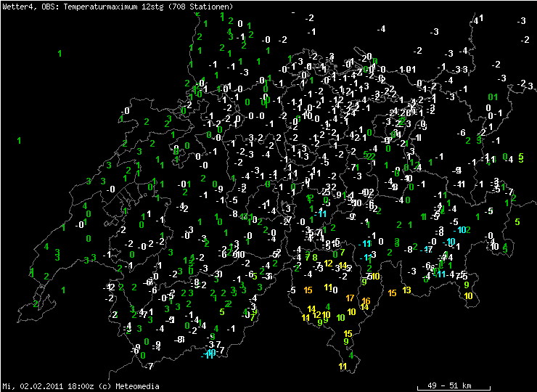Image resolution: width=537 pixels, height=392 pixels.
Task: Click the yellow 10 at the southeast border
Action: pyautogui.click(x=468, y=295)
